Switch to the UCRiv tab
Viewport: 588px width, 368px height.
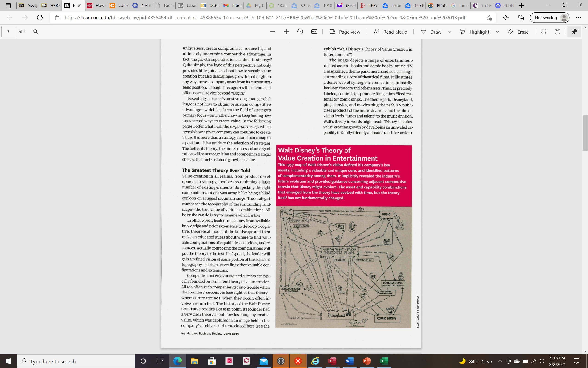point(210,5)
